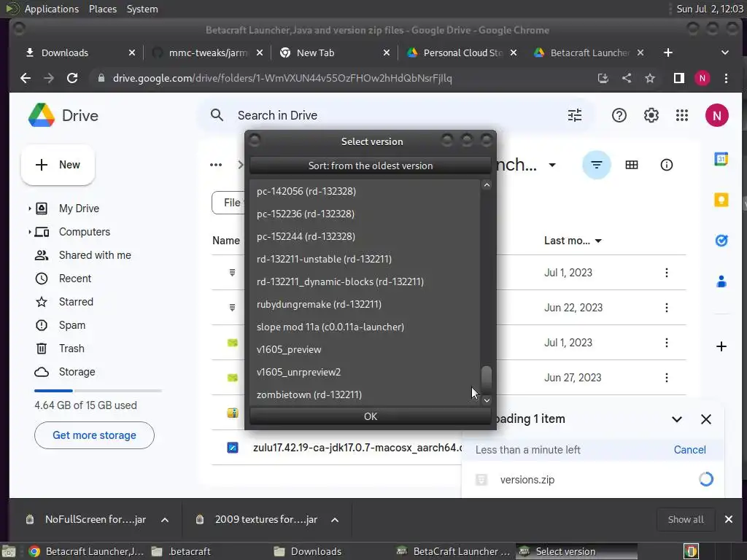
Task: Open Google Tasks side panel icon
Action: coord(721,241)
